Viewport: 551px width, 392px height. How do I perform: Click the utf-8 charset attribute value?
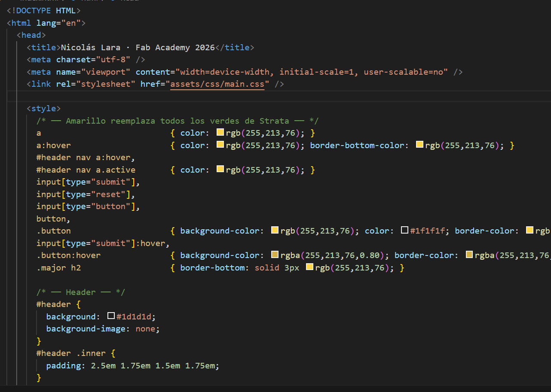coord(113,60)
